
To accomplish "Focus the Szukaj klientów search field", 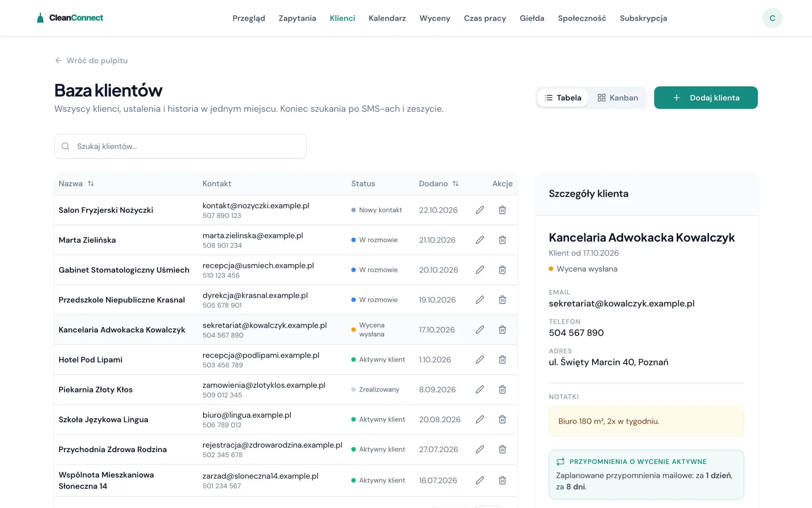I will click(180, 146).
